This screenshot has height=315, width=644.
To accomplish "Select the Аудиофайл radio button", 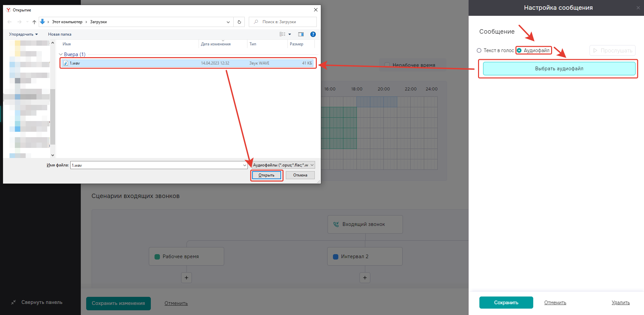I will click(x=519, y=50).
